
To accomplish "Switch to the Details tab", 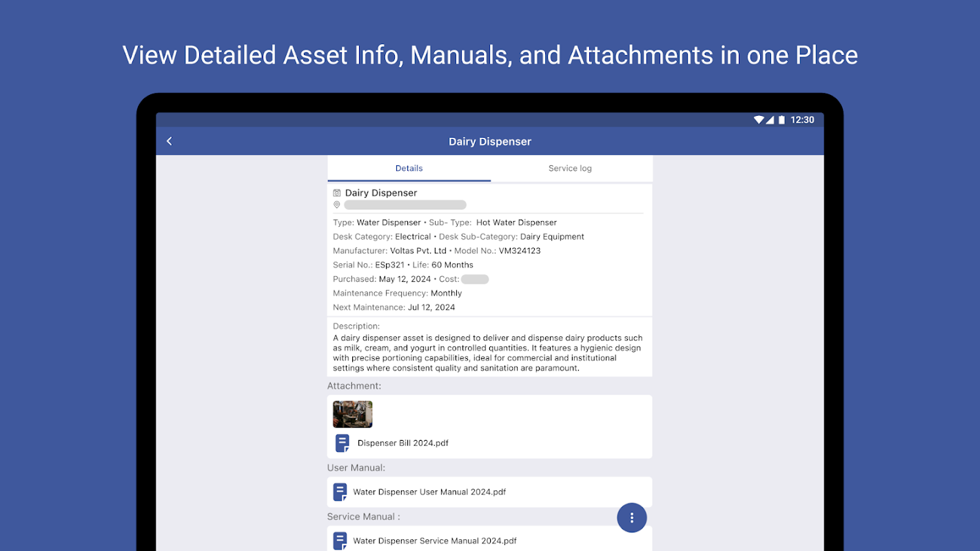I will click(409, 168).
